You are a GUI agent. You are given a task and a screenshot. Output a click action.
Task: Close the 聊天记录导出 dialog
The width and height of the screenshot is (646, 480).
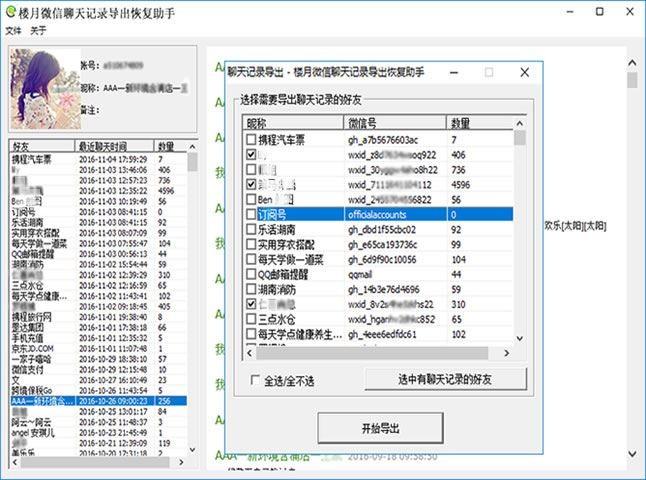524,73
